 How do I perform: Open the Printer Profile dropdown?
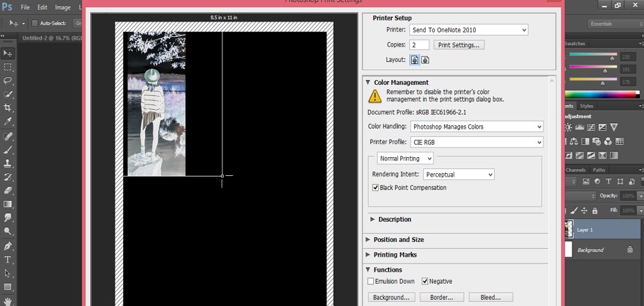[477, 143]
